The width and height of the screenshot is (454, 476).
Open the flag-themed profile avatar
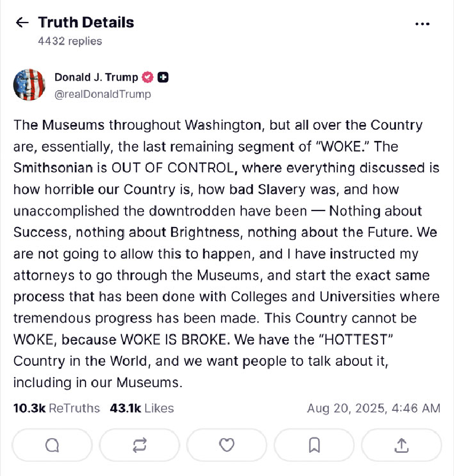(29, 85)
